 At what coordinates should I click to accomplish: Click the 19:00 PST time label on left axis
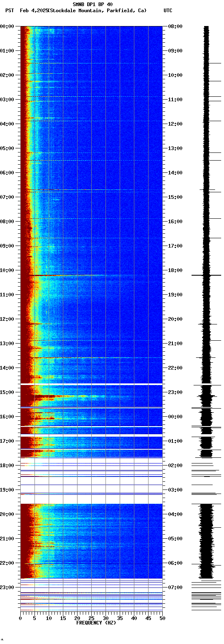(x=7, y=490)
